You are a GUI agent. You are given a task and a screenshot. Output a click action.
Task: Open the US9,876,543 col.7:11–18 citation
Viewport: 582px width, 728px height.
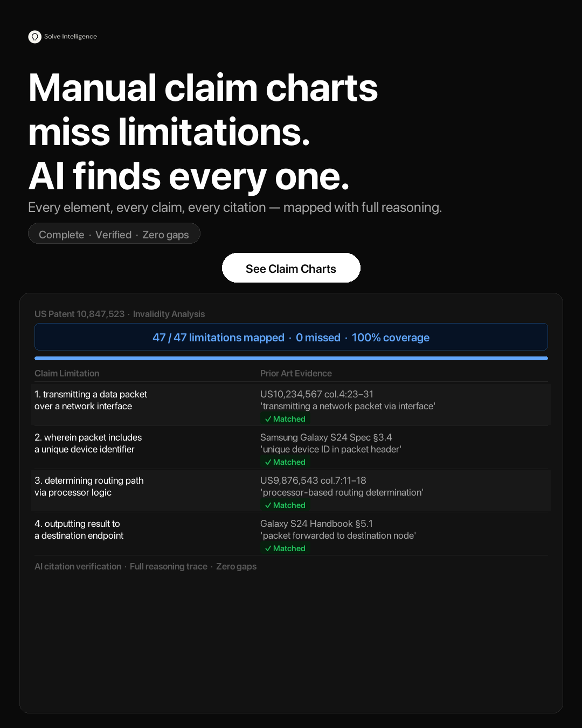(313, 480)
